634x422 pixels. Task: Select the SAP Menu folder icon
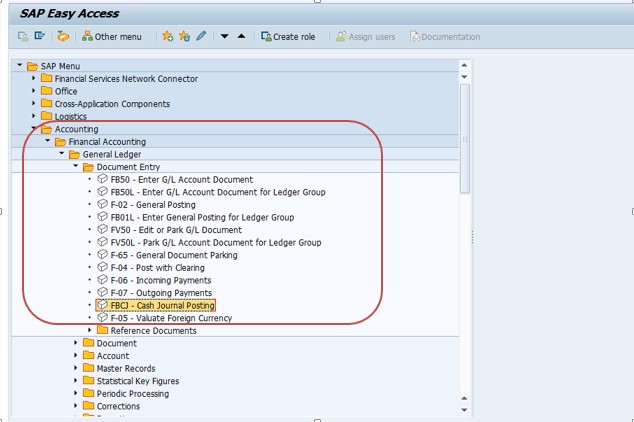pos(32,66)
